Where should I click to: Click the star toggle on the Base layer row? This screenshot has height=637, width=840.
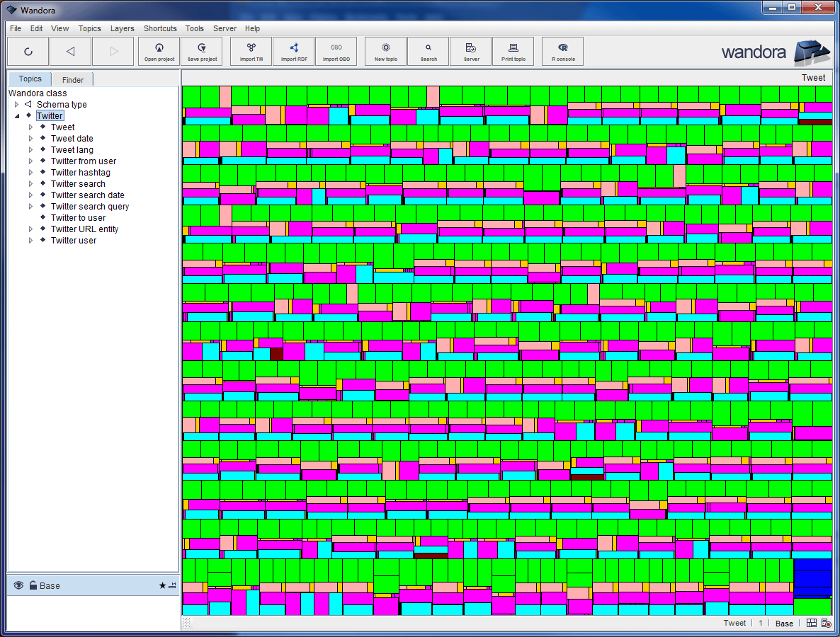point(162,585)
